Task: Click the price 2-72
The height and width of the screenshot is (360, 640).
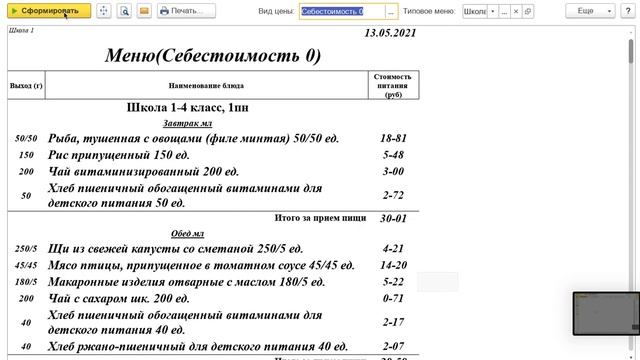Action: point(393,195)
